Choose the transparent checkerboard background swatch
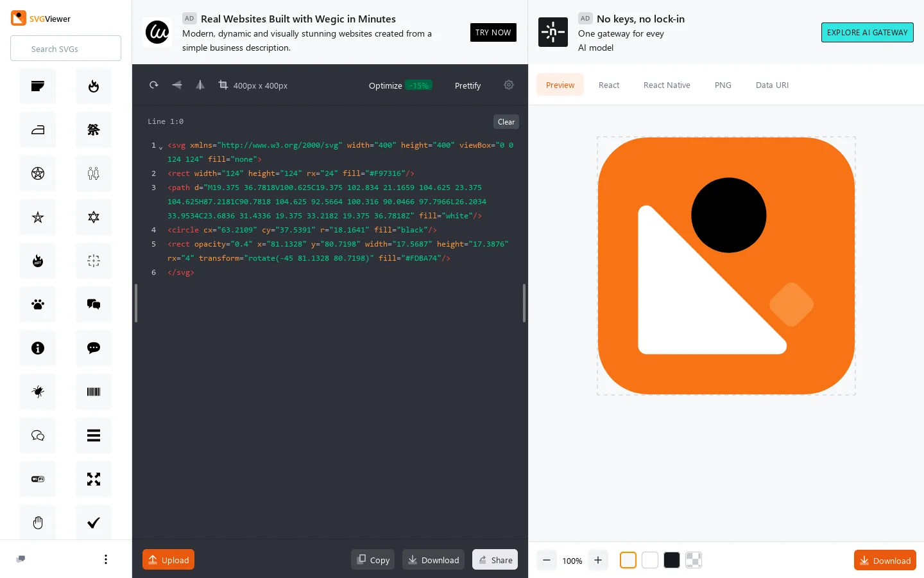 click(x=694, y=560)
